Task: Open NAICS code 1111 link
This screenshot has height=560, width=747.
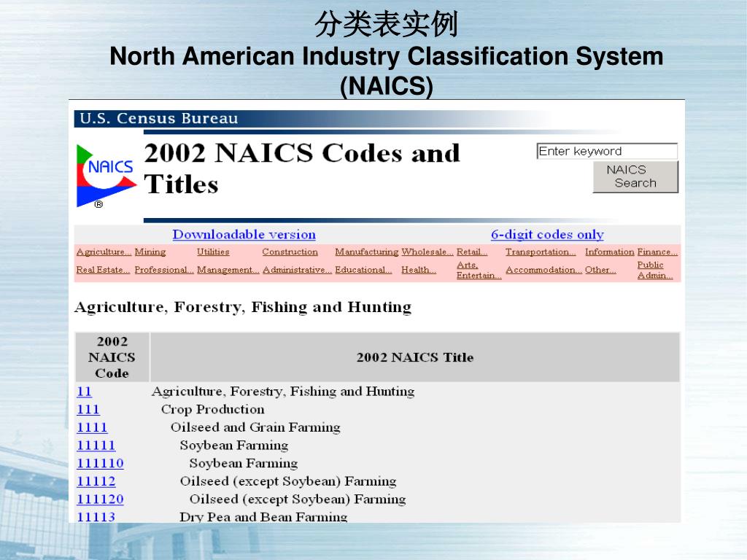Action: coord(92,427)
